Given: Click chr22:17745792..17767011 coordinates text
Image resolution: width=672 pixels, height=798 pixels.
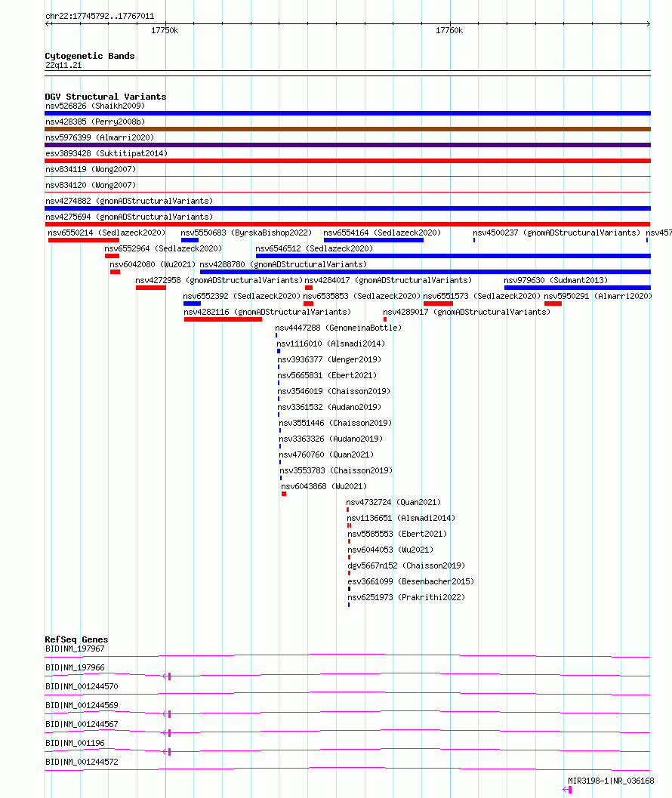Looking at the screenshot, I should click(100, 17).
